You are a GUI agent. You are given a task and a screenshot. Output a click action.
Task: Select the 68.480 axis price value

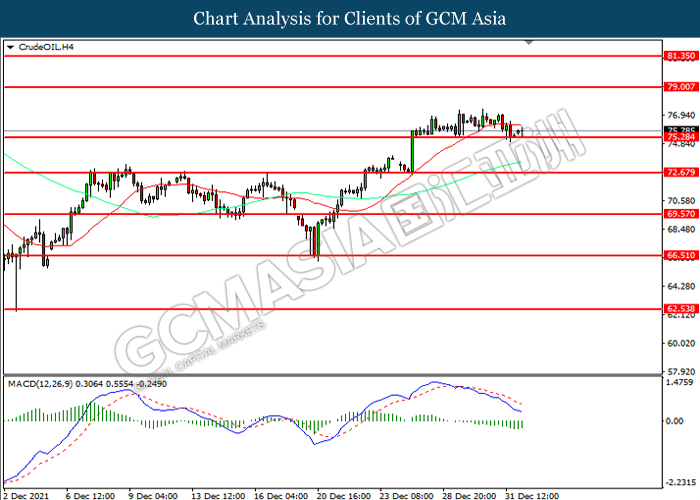(x=681, y=229)
